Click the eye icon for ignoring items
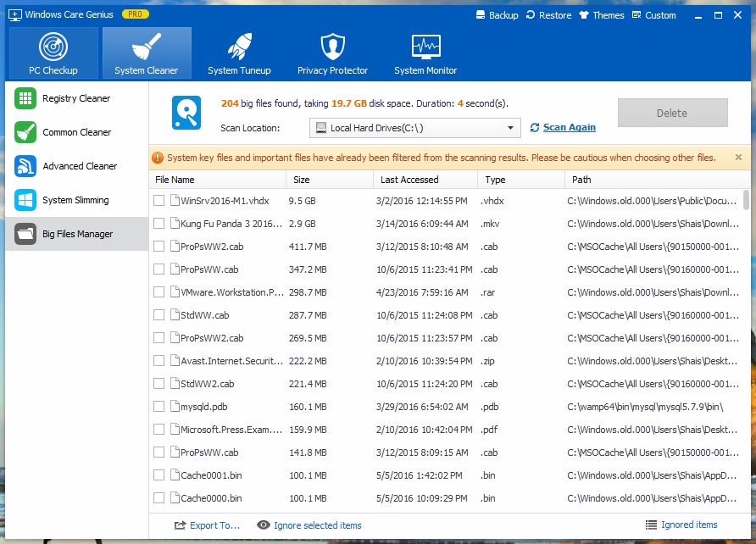 [x=264, y=525]
